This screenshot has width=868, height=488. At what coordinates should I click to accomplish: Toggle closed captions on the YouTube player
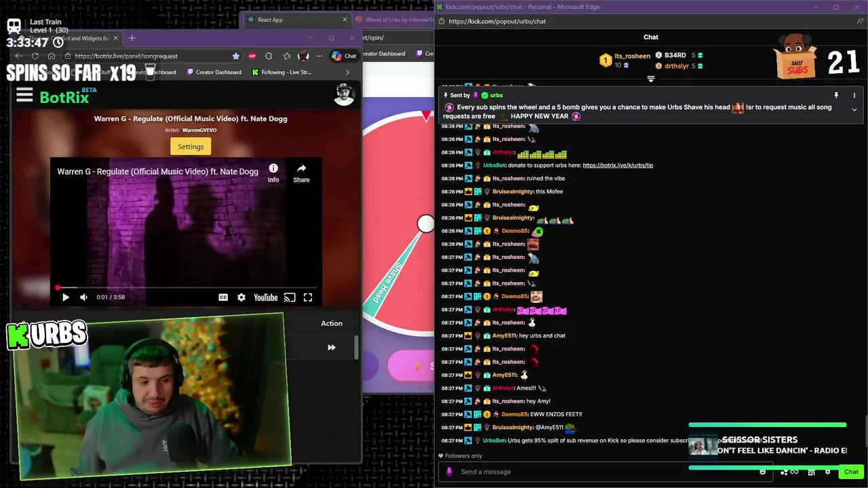pos(223,297)
